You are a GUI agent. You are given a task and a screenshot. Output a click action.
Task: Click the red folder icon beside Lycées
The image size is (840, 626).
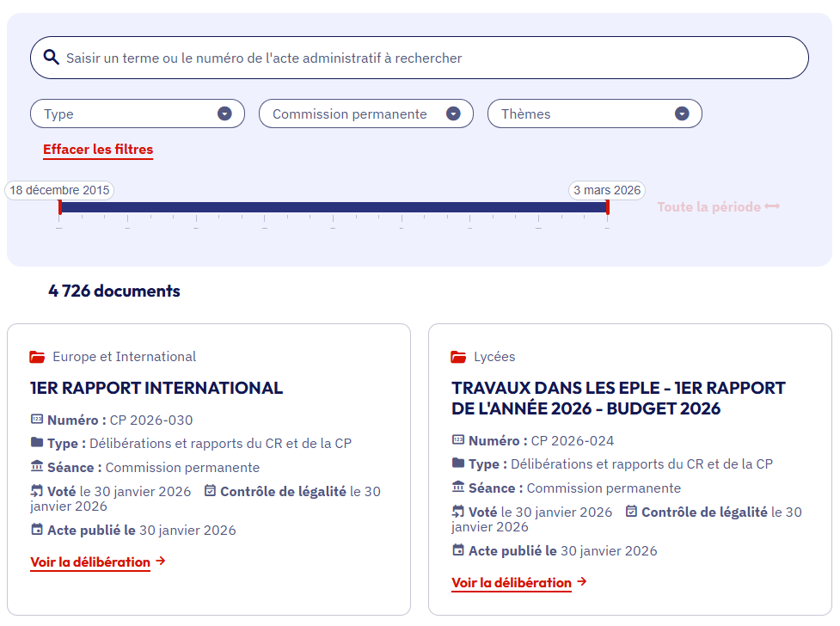(x=458, y=357)
